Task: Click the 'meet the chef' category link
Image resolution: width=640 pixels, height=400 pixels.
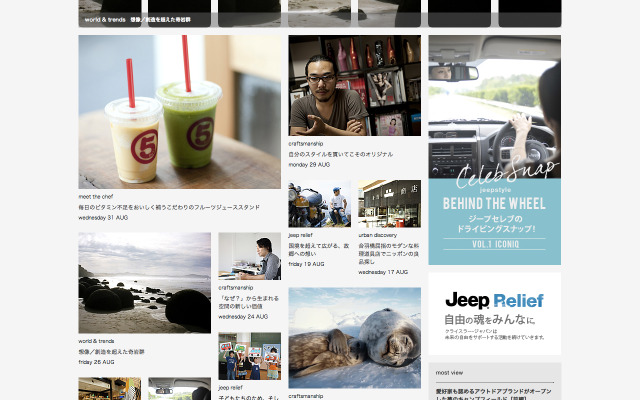Action: click(x=96, y=197)
